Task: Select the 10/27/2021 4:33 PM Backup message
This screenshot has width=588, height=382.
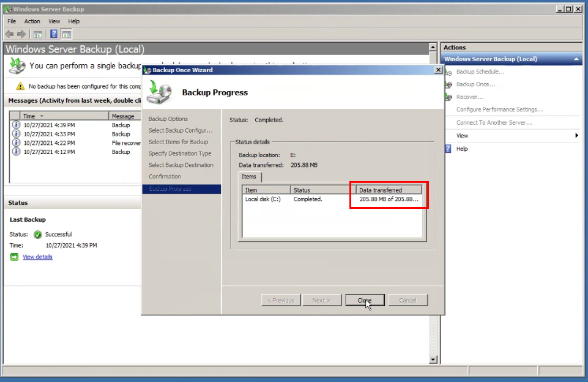Action: pyautogui.click(x=76, y=134)
